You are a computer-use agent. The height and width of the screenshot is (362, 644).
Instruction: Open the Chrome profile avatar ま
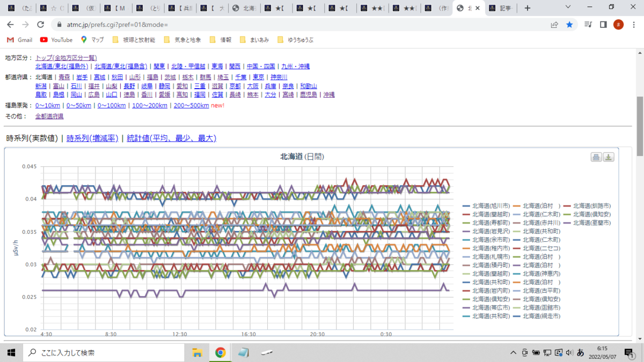(x=618, y=25)
